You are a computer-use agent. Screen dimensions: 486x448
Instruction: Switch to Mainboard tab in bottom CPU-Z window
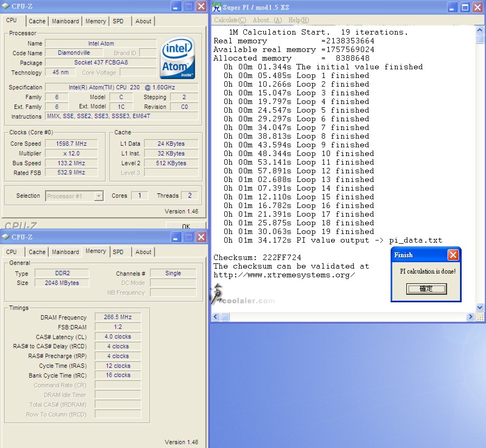66,252
